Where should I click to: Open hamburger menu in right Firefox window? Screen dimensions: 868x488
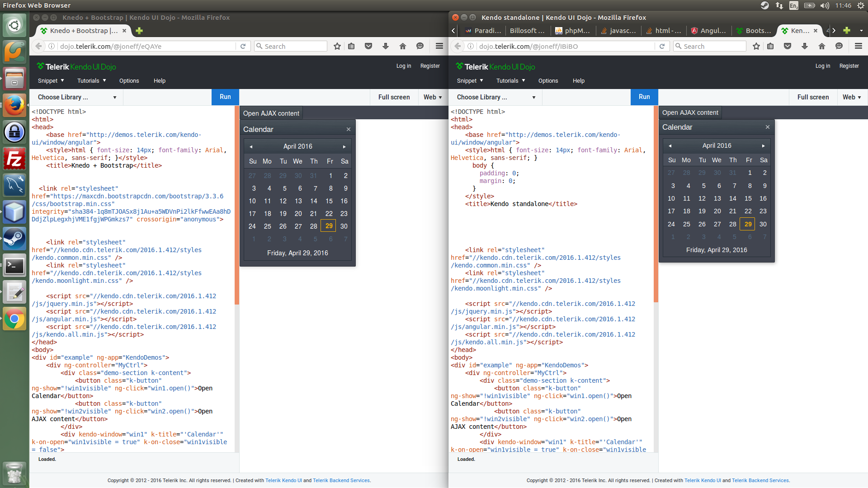(x=858, y=46)
